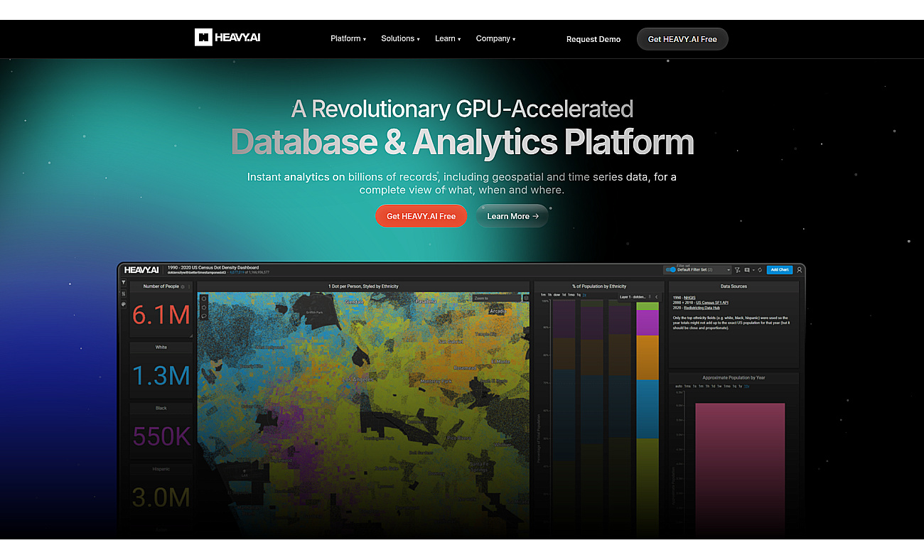Click the green segment of the ethnicity bar
Image resolution: width=924 pixels, height=560 pixels.
(648, 306)
